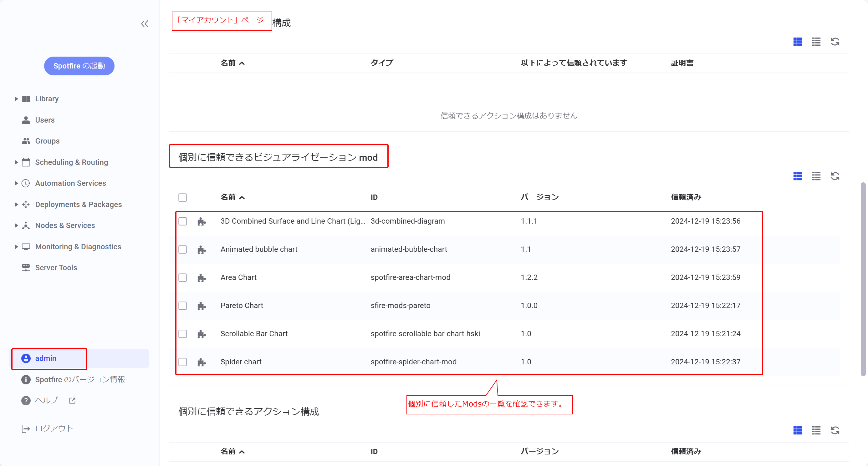Switch visualization mod table to grid view

point(797,176)
